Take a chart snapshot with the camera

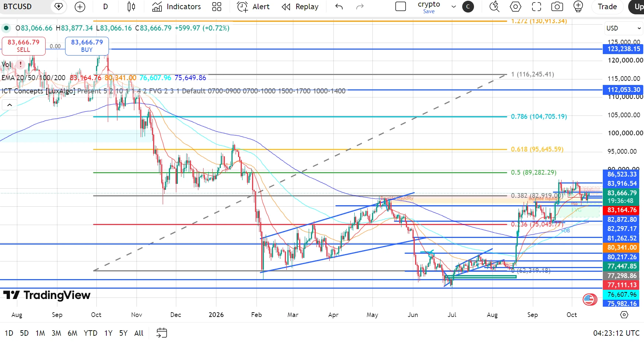point(557,7)
